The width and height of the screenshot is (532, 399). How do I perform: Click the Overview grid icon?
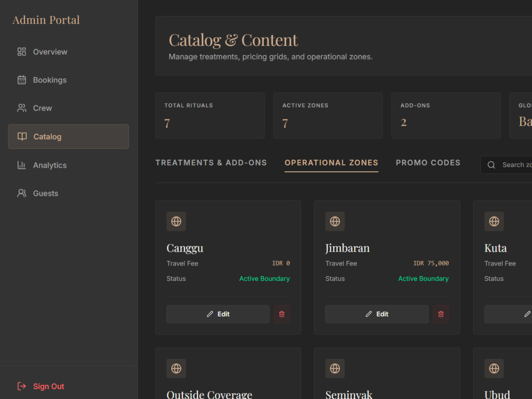(x=22, y=52)
